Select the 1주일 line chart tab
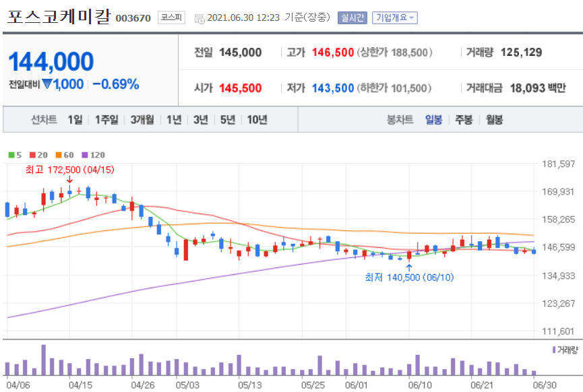 (106, 120)
